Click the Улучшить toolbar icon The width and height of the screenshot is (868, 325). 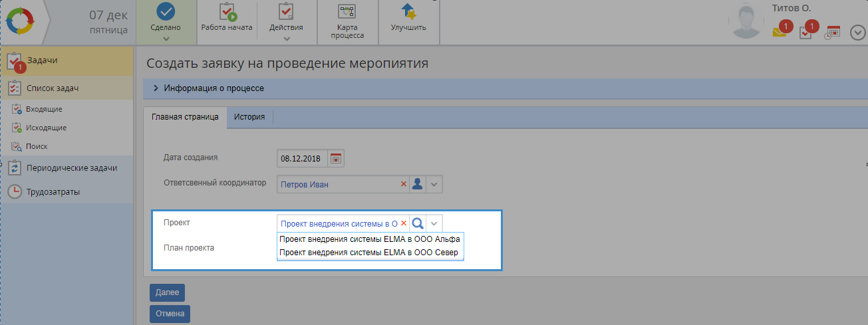[x=408, y=13]
